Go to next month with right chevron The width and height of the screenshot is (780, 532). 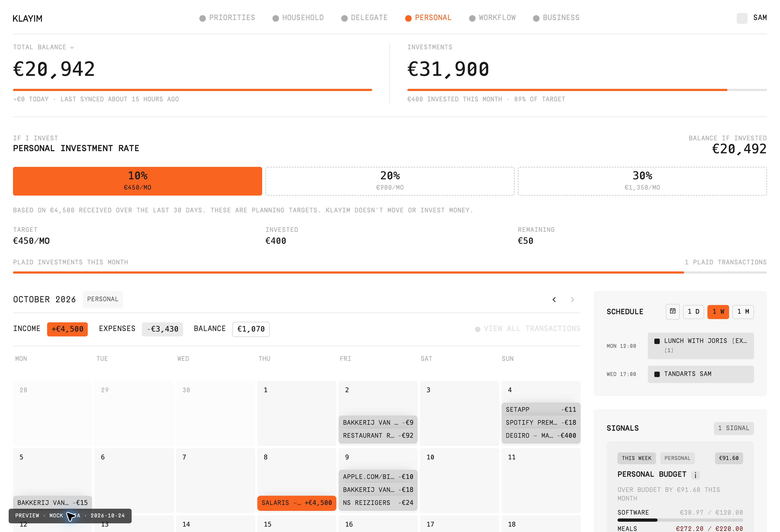[x=572, y=299]
